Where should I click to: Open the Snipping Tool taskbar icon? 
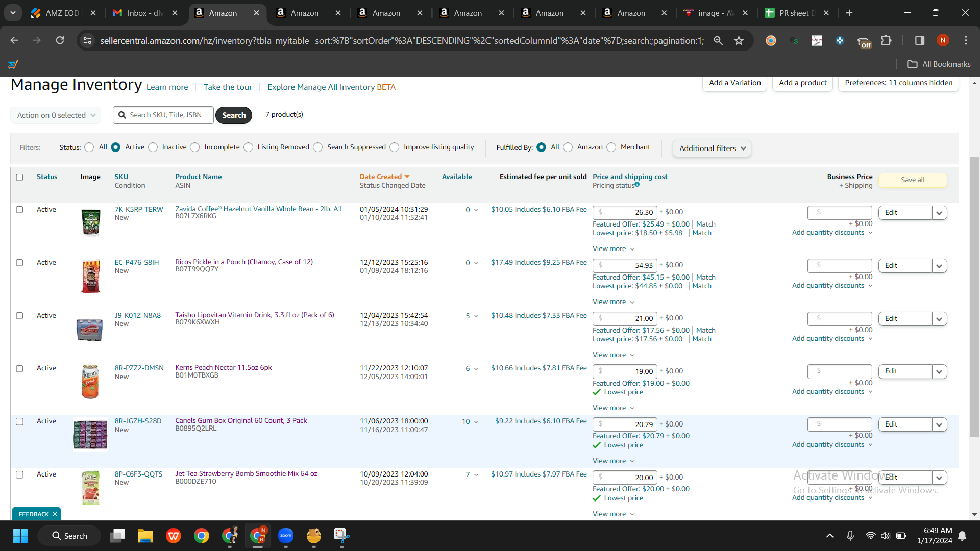[341, 536]
